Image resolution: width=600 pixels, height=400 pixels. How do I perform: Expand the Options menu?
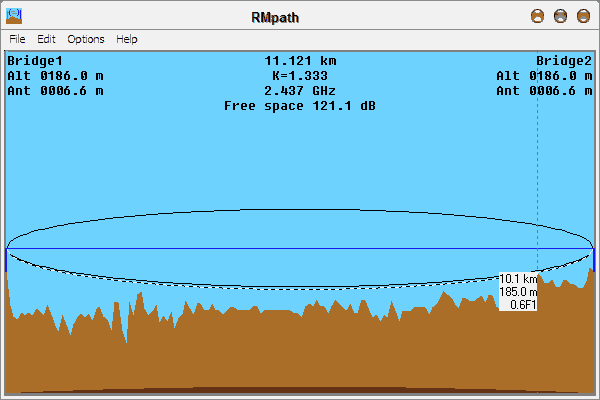pos(85,39)
